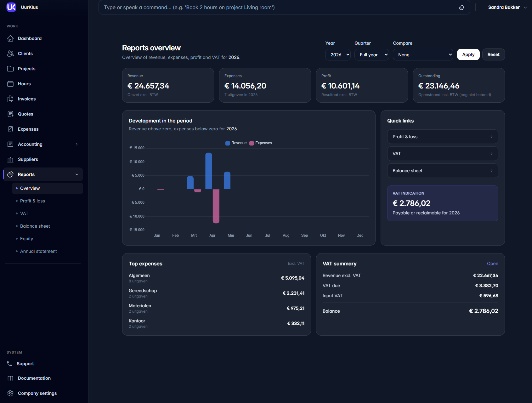The height and width of the screenshot is (403, 532).
Task: Open the VAT summary via Open link
Action: coord(493,264)
